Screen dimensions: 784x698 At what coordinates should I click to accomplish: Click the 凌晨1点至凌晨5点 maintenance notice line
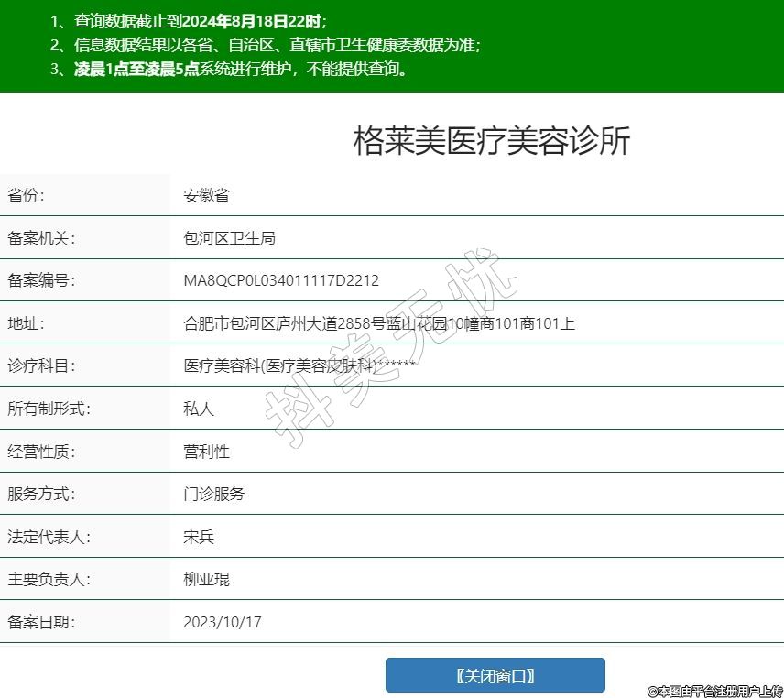pyautogui.click(x=228, y=69)
